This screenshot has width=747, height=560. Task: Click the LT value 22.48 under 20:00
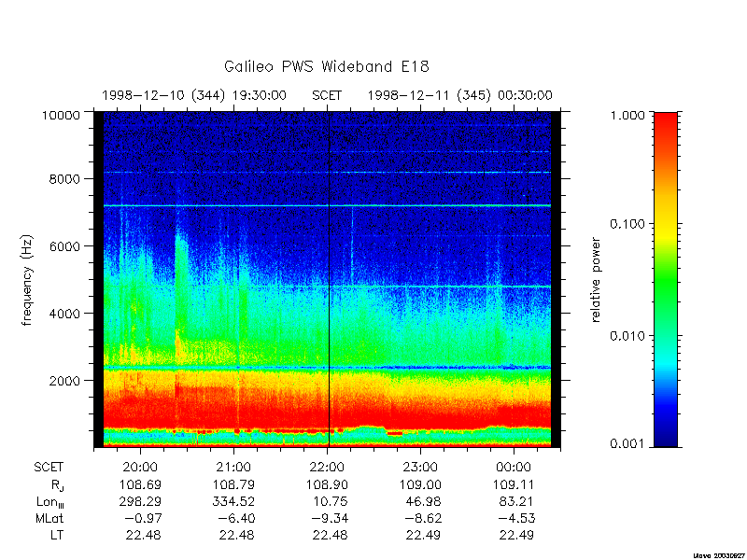click(x=144, y=535)
